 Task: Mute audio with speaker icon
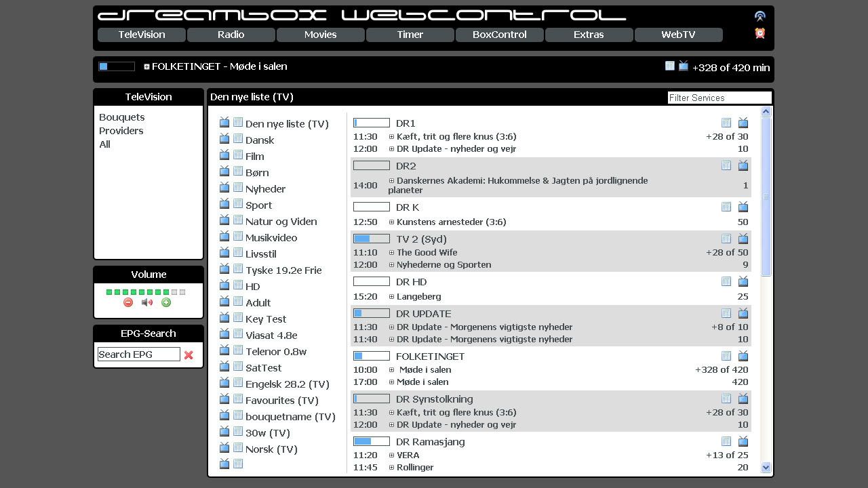point(147,302)
